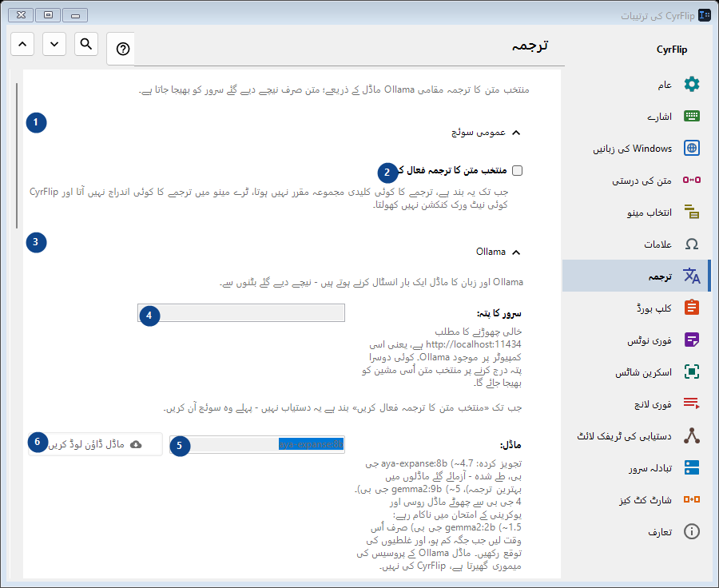This screenshot has height=588, width=719.
Task: Switch to کلپ بورڈ page
Action: pyautogui.click(x=636, y=308)
